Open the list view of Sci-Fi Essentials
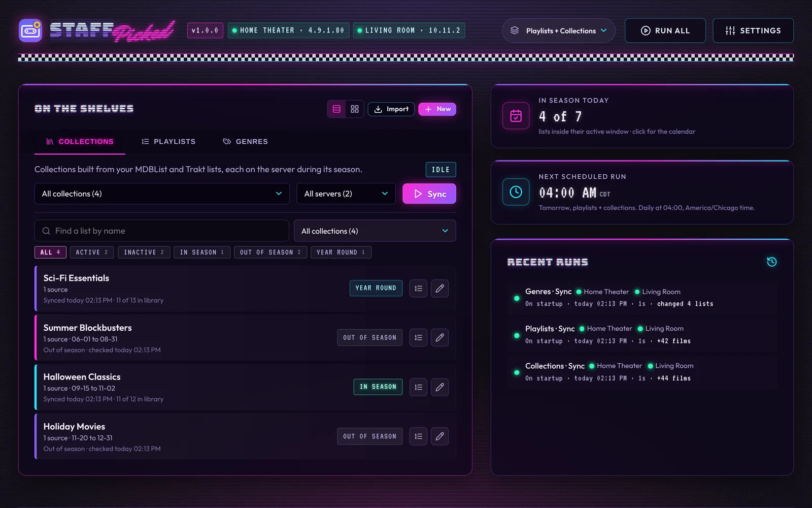This screenshot has height=508, width=812. (x=418, y=289)
